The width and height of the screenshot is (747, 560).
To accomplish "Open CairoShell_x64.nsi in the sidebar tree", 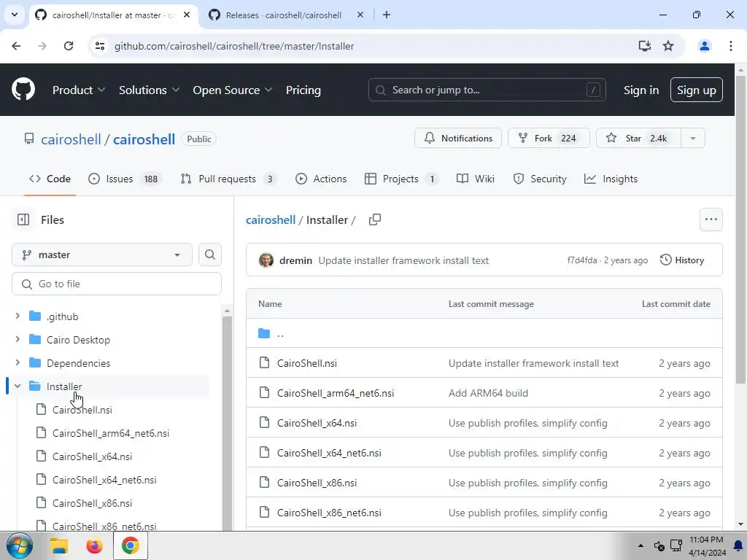I will [92, 456].
